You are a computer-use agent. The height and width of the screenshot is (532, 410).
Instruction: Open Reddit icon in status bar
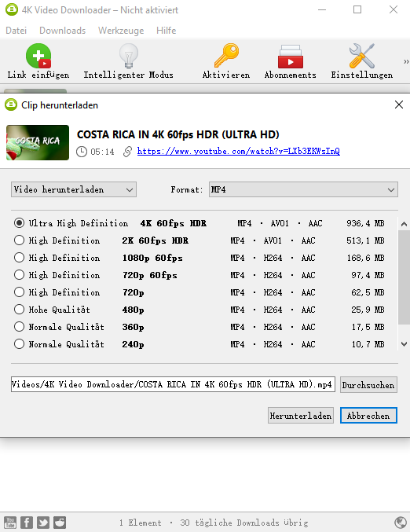coord(60,523)
